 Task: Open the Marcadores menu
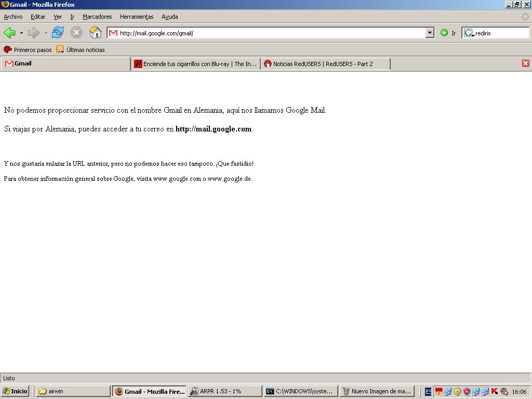(x=97, y=17)
